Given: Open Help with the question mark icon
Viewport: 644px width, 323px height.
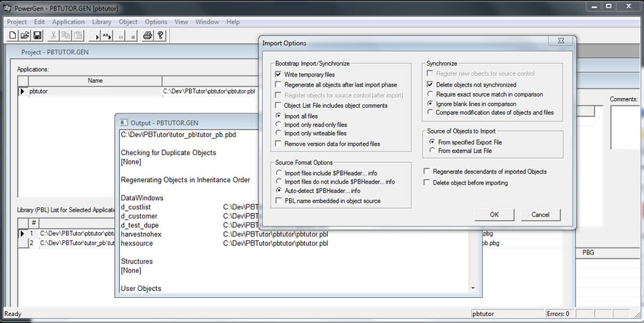Looking at the screenshot, I should tap(161, 35).
